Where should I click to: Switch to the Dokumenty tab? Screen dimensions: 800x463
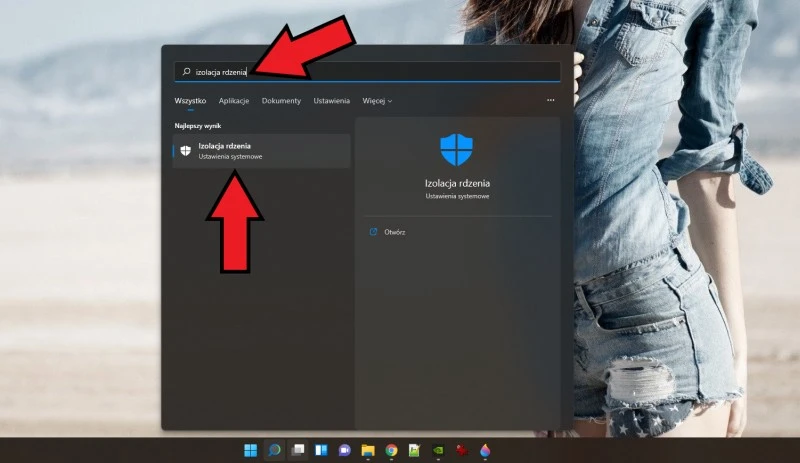(x=281, y=101)
